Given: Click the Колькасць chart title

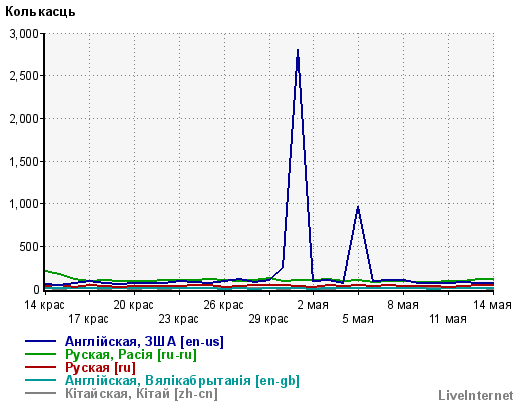Looking at the screenshot, I should click(x=40, y=12).
